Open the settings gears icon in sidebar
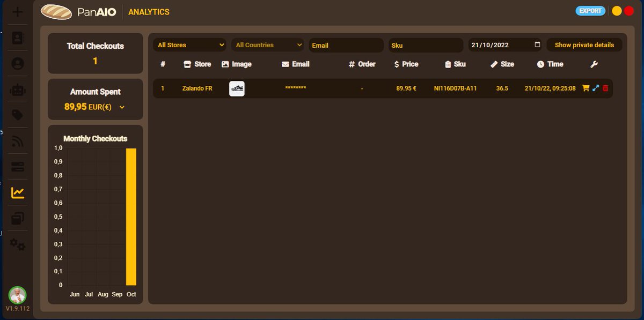This screenshot has width=644, height=320. pos(18,244)
